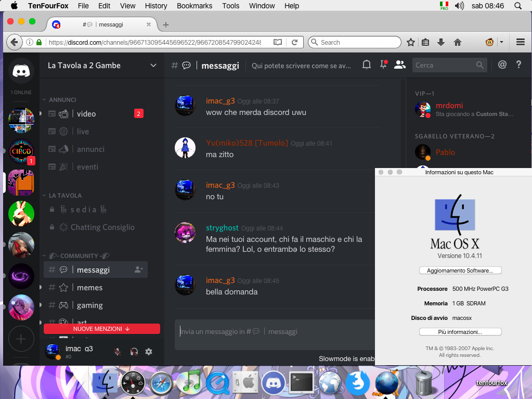
Task: Select the messaggi browser tab
Action: tap(102, 24)
